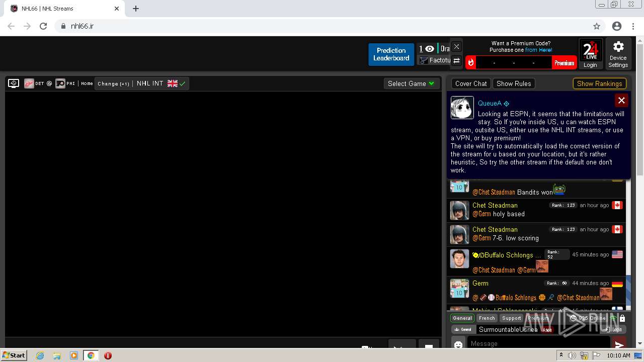This screenshot has width=644, height=362.
Task: Select the NHL INT stream with UK flag
Action: [x=161, y=83]
